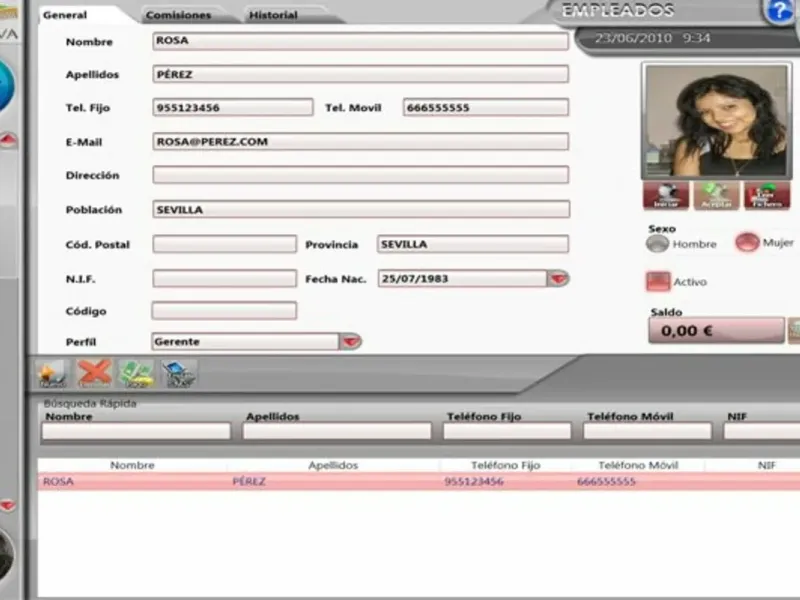This screenshot has width=800, height=600.
Task: Switch to the Historial tab
Action: [273, 15]
